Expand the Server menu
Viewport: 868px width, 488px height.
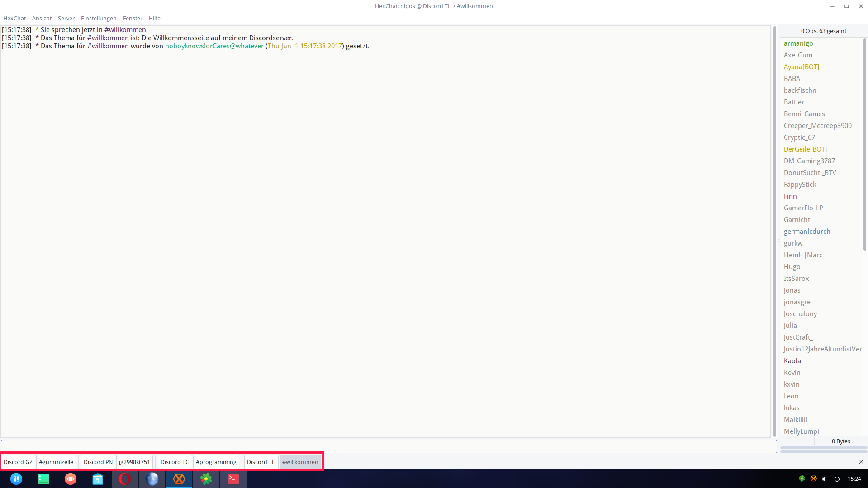click(66, 19)
